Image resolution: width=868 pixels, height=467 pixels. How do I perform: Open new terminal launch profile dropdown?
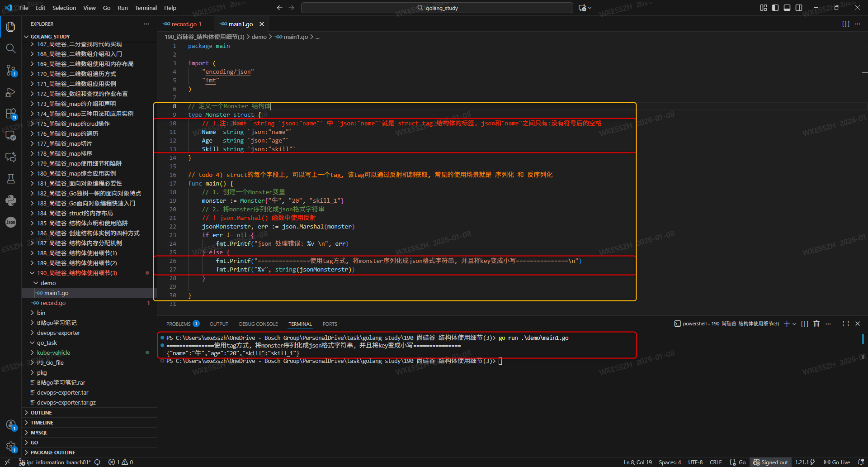click(794, 324)
